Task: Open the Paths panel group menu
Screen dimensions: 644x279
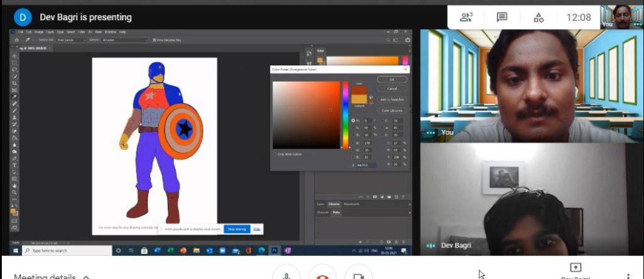Action: pyautogui.click(x=409, y=212)
